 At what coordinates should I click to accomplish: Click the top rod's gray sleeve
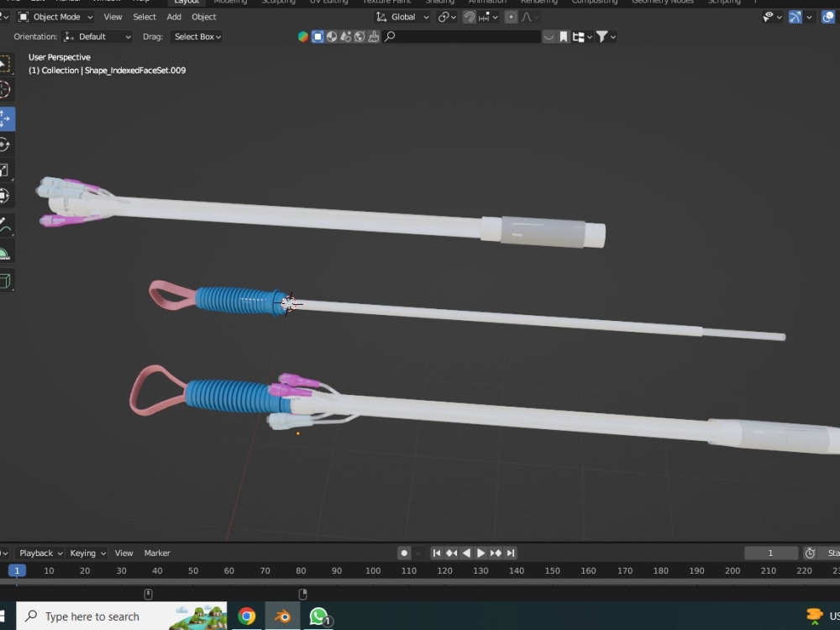pos(543,232)
